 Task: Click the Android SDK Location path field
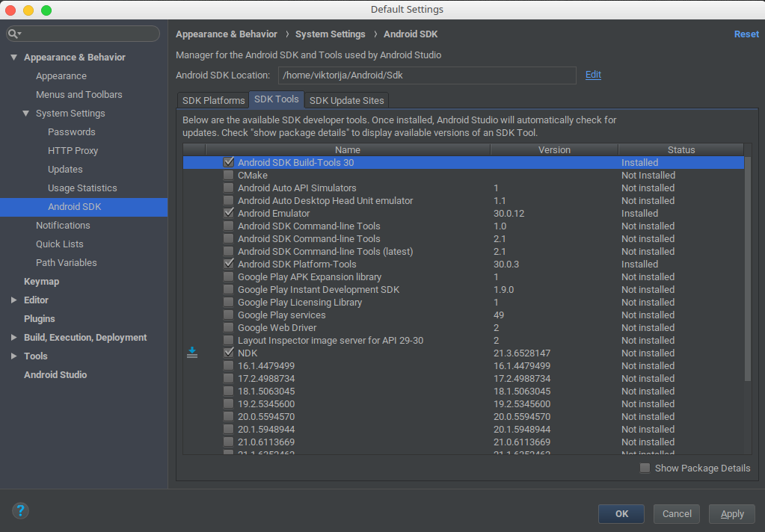pyautogui.click(x=426, y=75)
